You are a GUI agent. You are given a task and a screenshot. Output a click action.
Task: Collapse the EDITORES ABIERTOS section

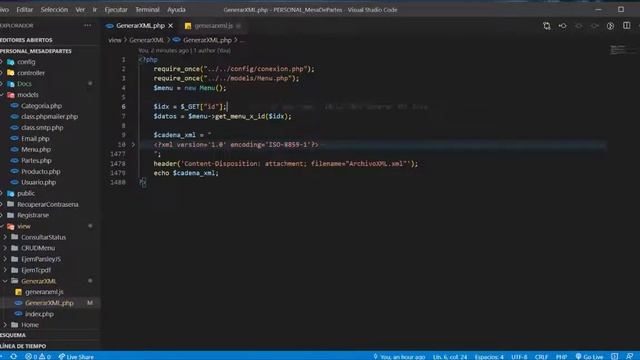click(x=26, y=40)
